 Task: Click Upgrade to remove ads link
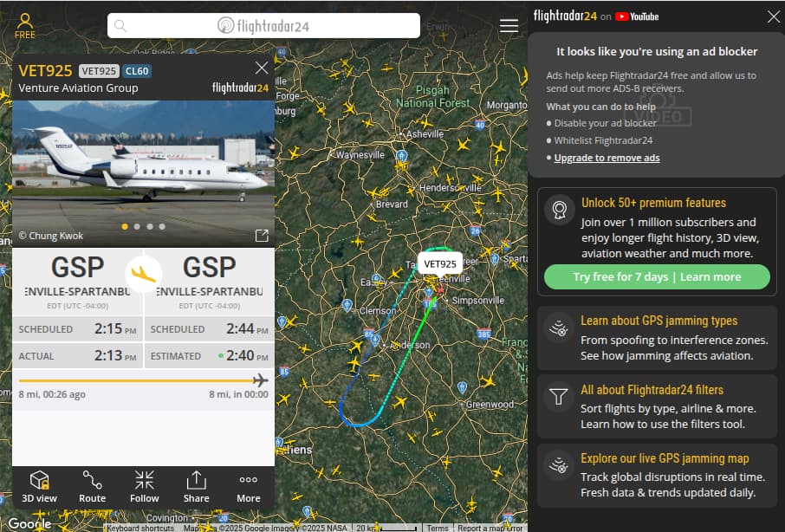tap(607, 158)
